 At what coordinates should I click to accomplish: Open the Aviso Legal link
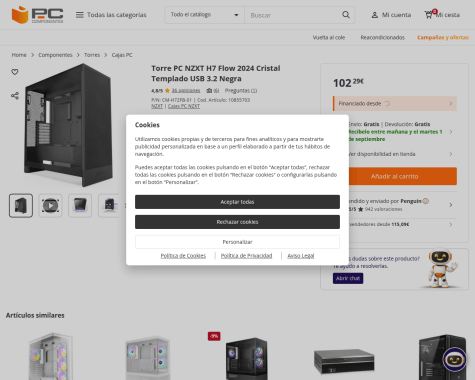301,256
